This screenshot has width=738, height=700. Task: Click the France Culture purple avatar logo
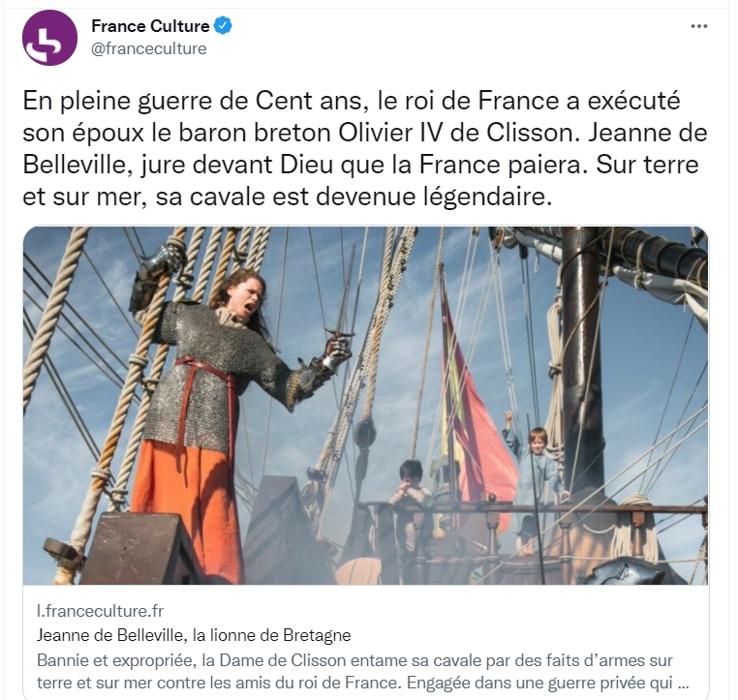pos(49,38)
